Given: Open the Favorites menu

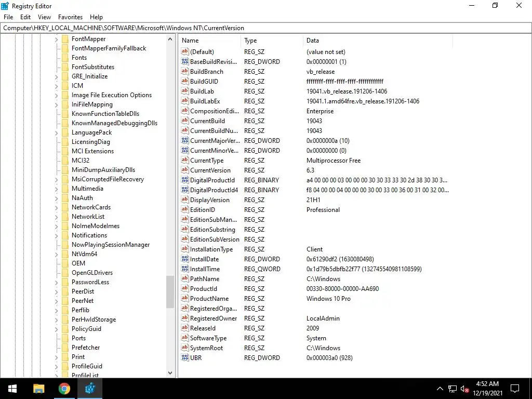Looking at the screenshot, I should (70, 17).
